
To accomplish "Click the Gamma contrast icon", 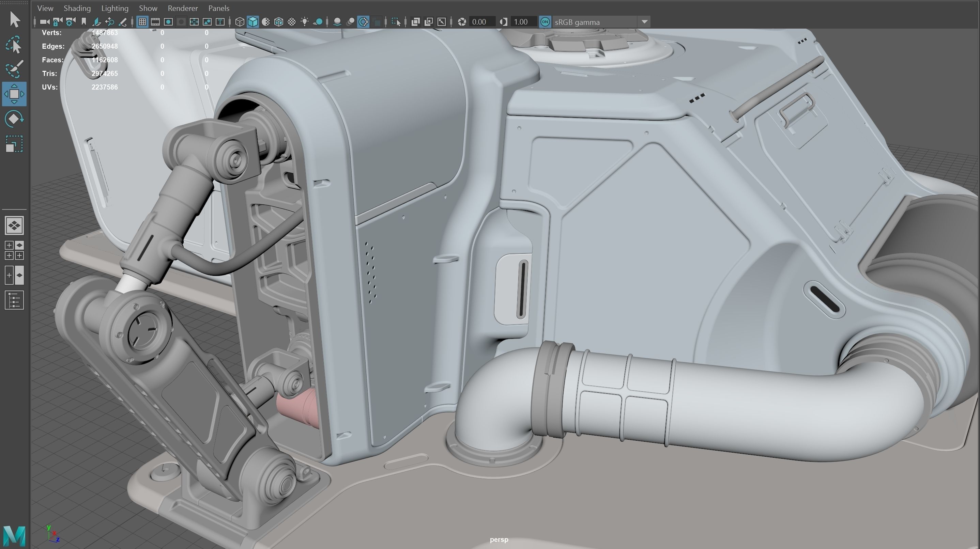I will coord(503,22).
